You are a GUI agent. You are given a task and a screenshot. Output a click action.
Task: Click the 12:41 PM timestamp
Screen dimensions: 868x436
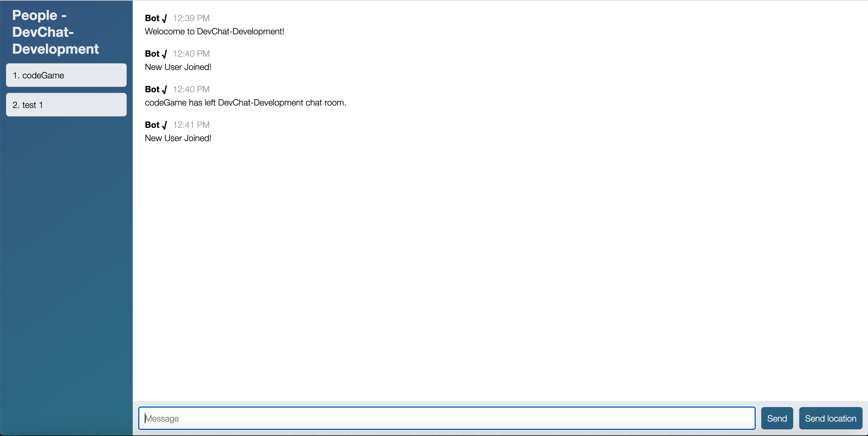tap(191, 125)
